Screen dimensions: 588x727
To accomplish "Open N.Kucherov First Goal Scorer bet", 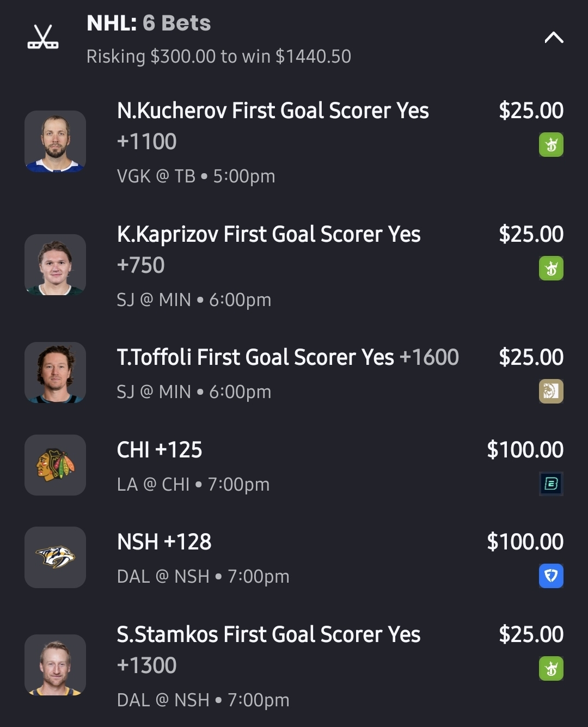I will click(273, 111).
